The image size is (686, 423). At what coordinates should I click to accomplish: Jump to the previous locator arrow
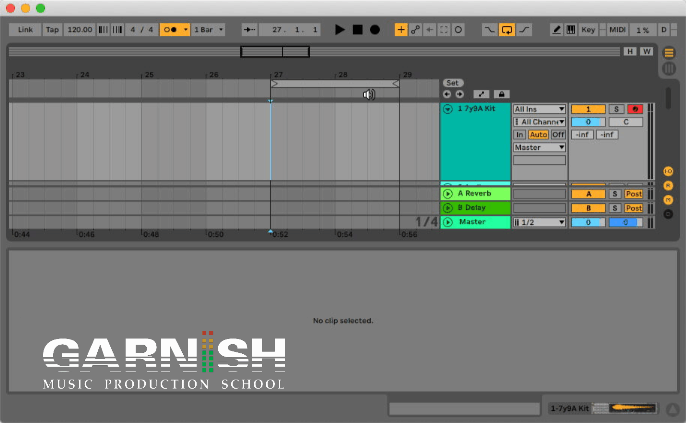coord(447,94)
